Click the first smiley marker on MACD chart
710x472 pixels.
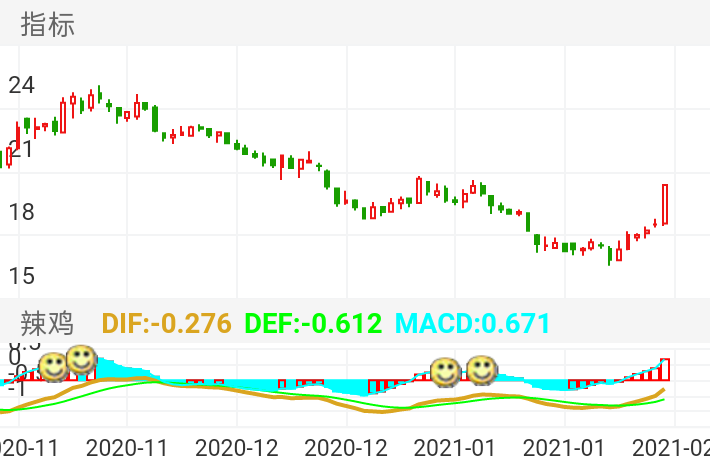(54, 366)
